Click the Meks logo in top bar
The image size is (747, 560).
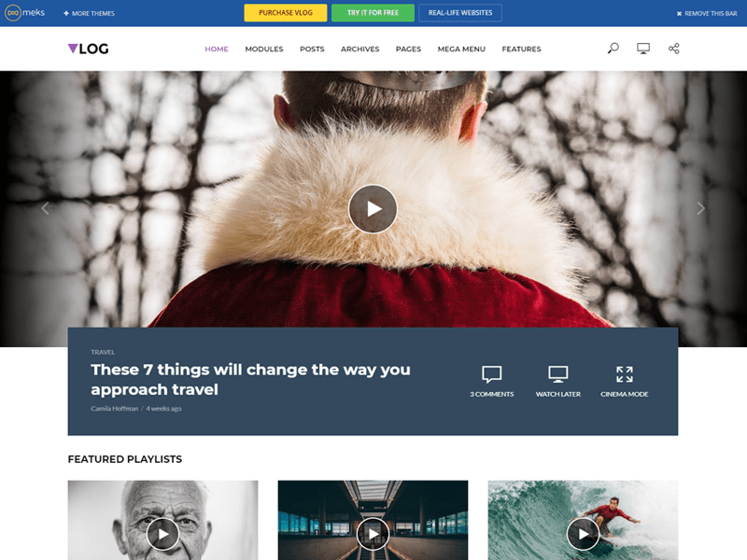click(25, 13)
